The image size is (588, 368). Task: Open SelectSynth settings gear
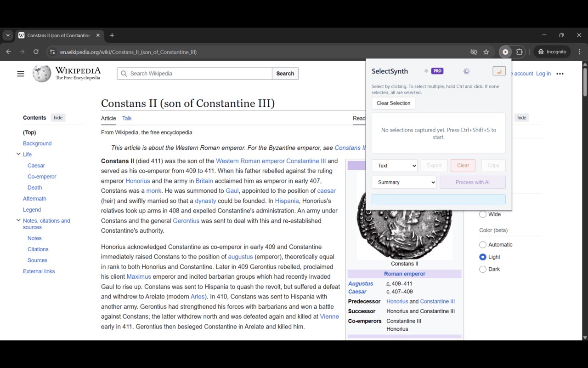click(466, 71)
